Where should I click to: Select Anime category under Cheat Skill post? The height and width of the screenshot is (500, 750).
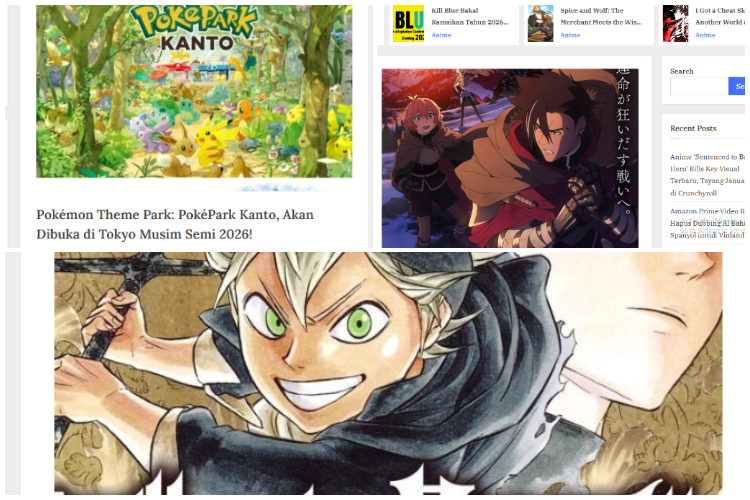pos(705,35)
